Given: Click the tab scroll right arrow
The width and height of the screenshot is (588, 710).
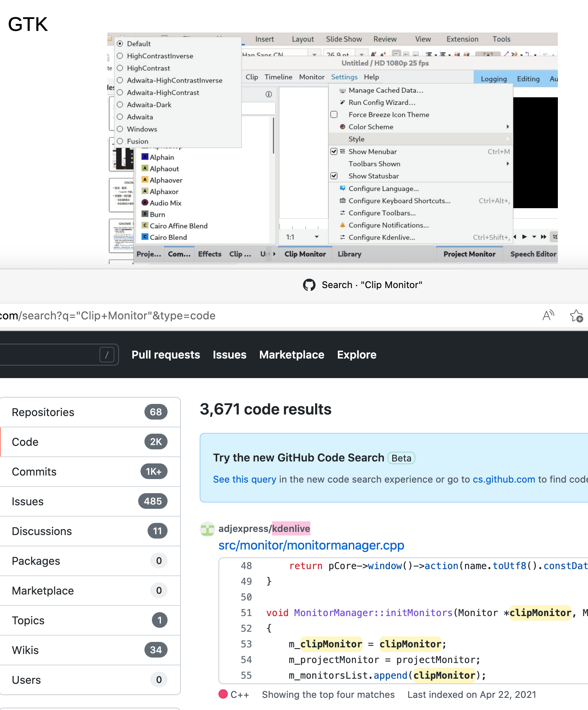Looking at the screenshot, I should click(274, 254).
